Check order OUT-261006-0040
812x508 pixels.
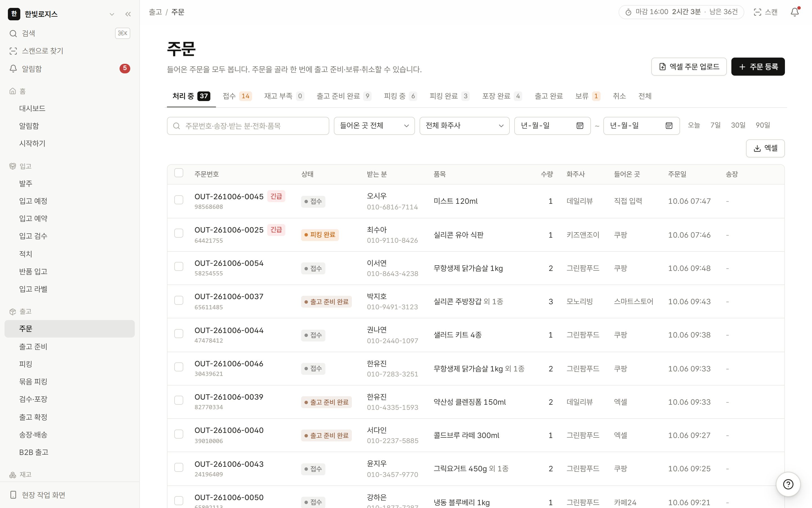click(179, 434)
